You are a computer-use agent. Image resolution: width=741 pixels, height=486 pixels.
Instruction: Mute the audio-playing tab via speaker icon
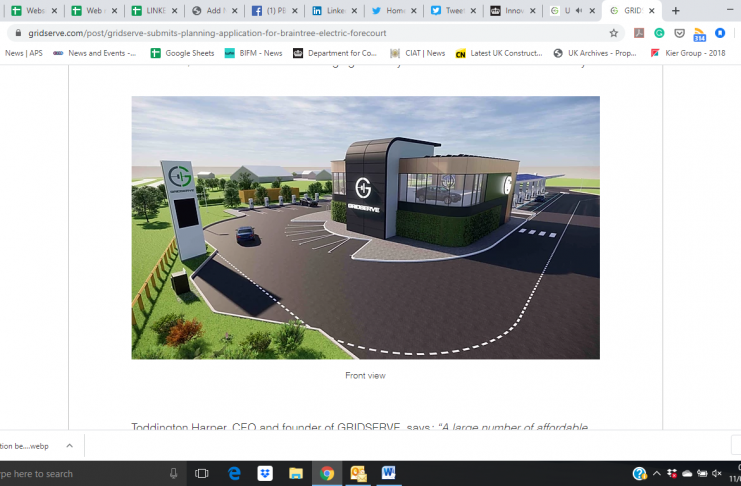click(578, 11)
